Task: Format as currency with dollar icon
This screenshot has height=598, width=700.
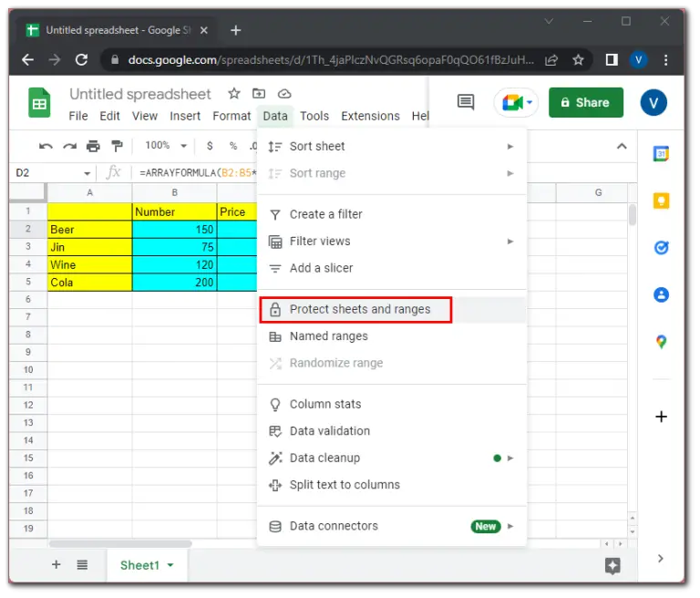Action: coord(210,146)
